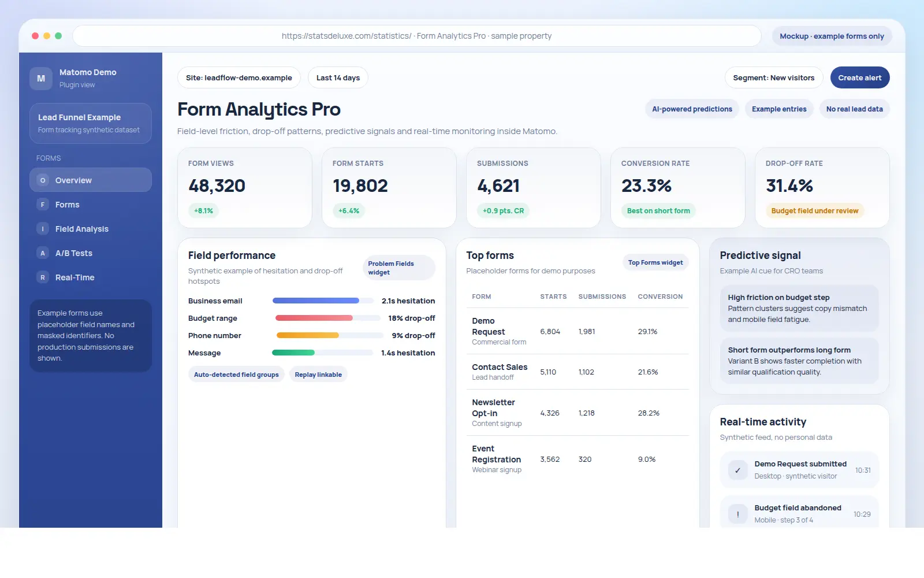Select the Real-Time sidebar icon

point(43,277)
